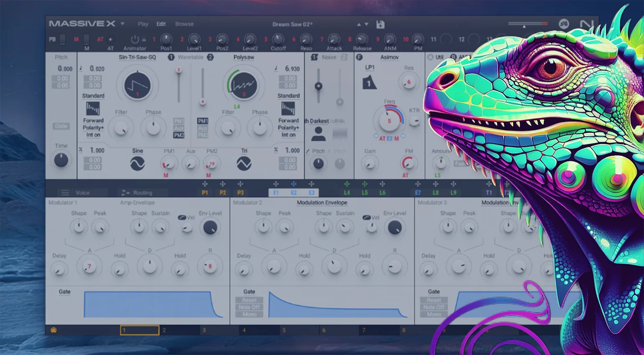The height and width of the screenshot is (355, 644).
Task: Toggle PM1 on oscillator 2
Action: pos(203,121)
